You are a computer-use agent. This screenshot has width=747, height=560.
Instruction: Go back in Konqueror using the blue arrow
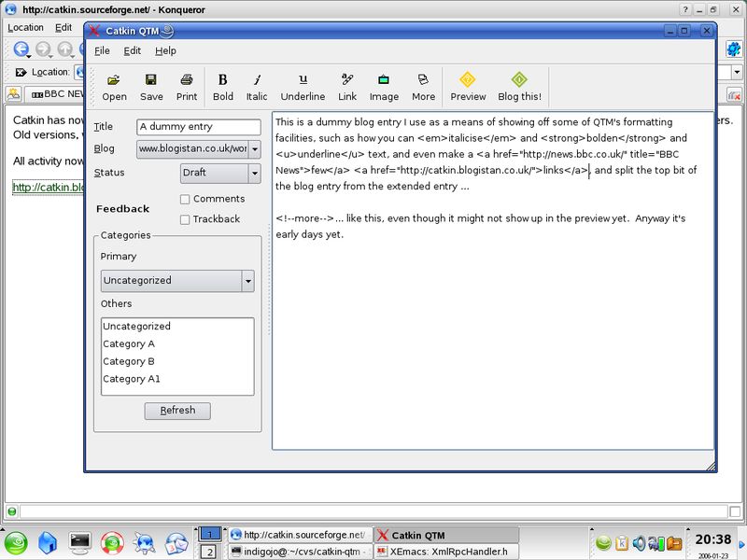point(21,49)
